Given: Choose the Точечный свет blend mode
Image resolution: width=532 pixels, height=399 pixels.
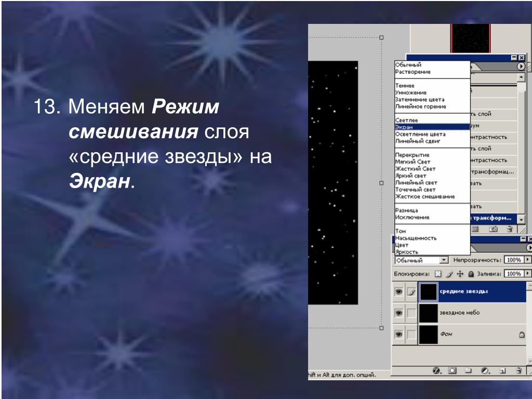Looking at the screenshot, I should coord(432,189).
